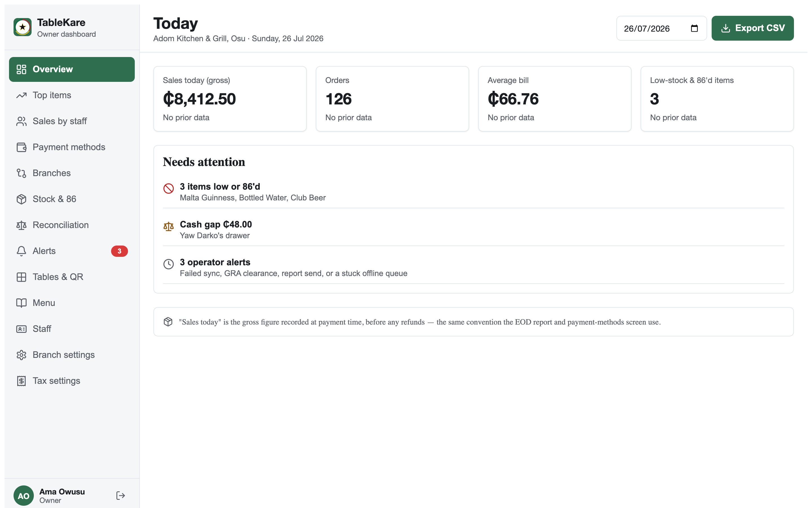Click the Average bill ₵66.76 value
Screen dimensions: 812x508
click(513, 99)
